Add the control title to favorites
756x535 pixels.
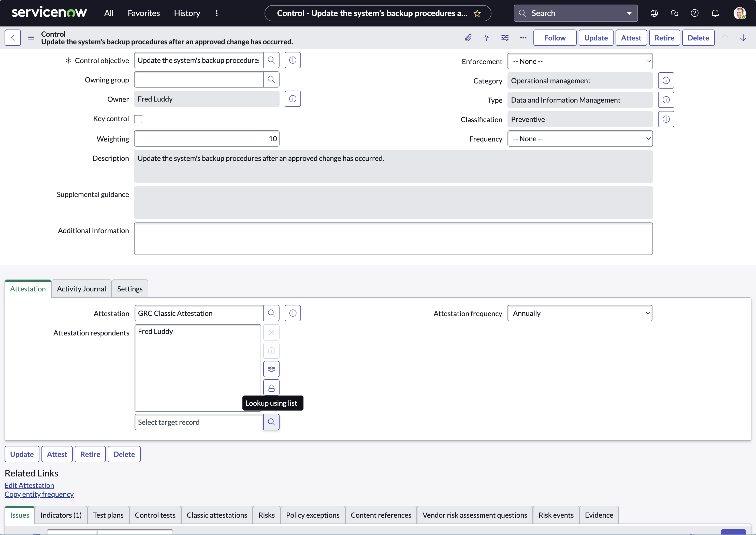coord(477,13)
